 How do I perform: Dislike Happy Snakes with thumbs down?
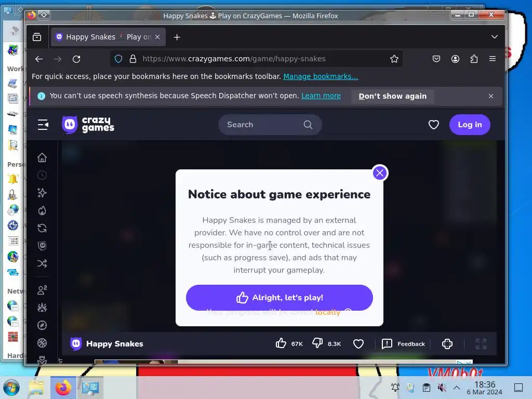pyautogui.click(x=317, y=343)
